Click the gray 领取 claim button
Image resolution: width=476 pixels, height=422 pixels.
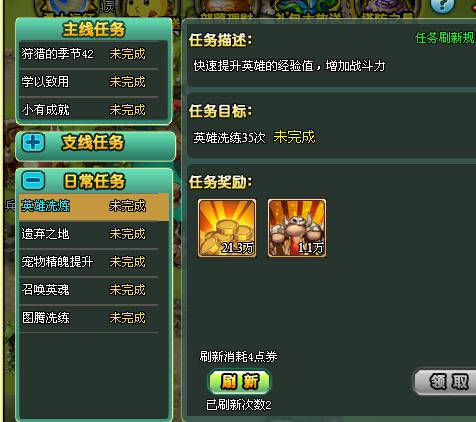(446, 382)
